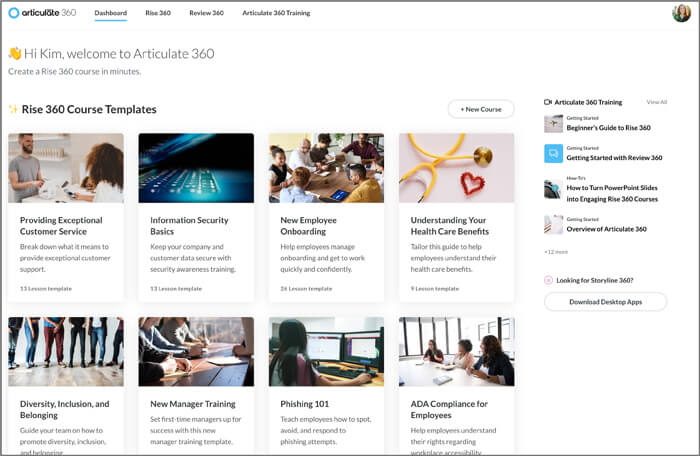The image size is (700, 456).
Task: Open New Employee Onboarding template image
Action: pyautogui.click(x=326, y=168)
